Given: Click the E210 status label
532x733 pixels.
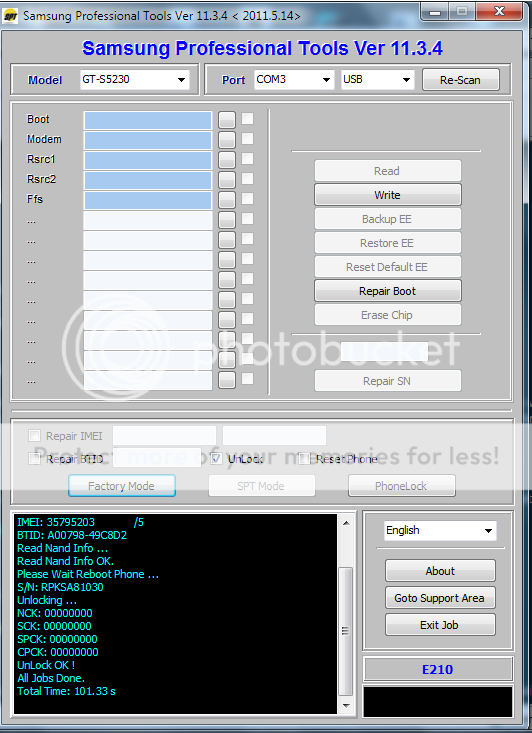Looking at the screenshot, I should 438,669.
